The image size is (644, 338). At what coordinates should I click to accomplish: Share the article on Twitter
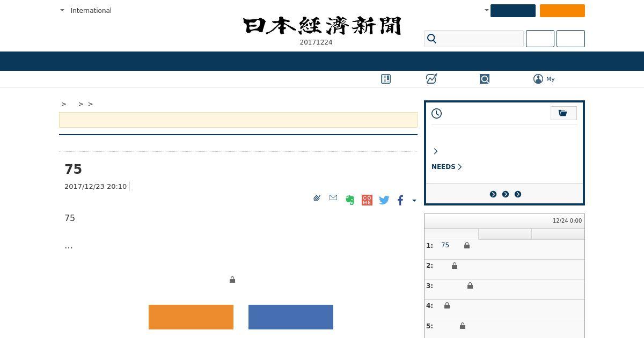point(384,200)
